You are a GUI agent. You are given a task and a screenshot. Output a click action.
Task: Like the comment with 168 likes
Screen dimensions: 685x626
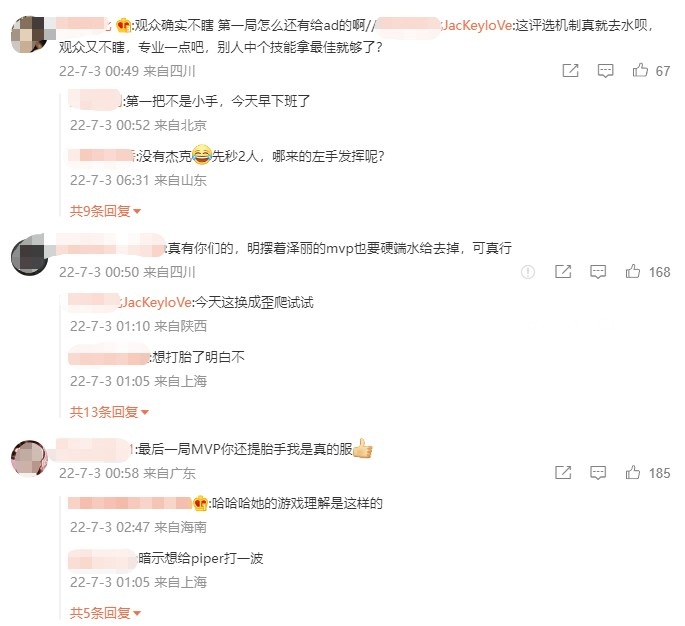tap(633, 272)
